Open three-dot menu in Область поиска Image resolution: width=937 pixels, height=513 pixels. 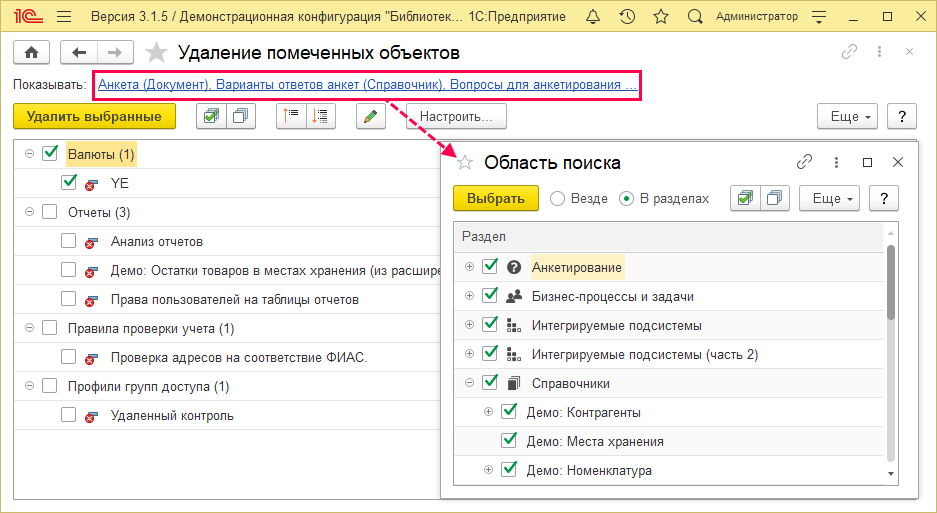point(836,162)
